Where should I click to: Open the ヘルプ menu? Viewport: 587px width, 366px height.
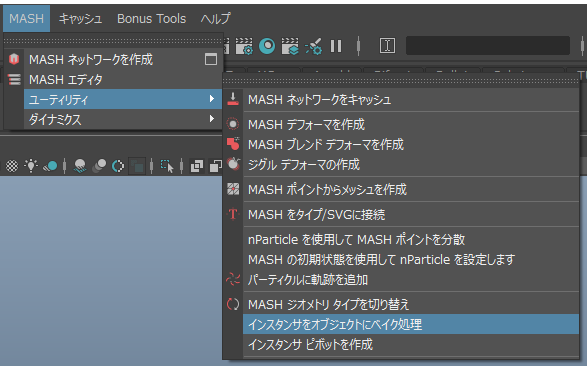coord(216,18)
